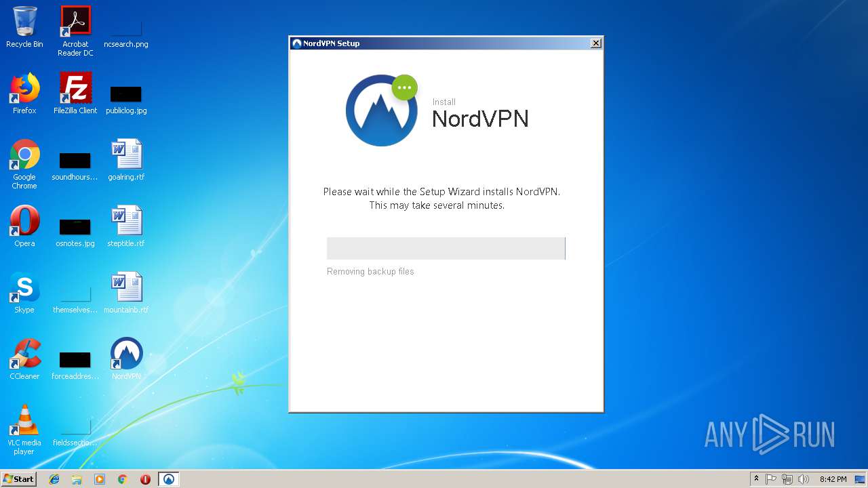Open Opera from the taskbar

(145, 479)
